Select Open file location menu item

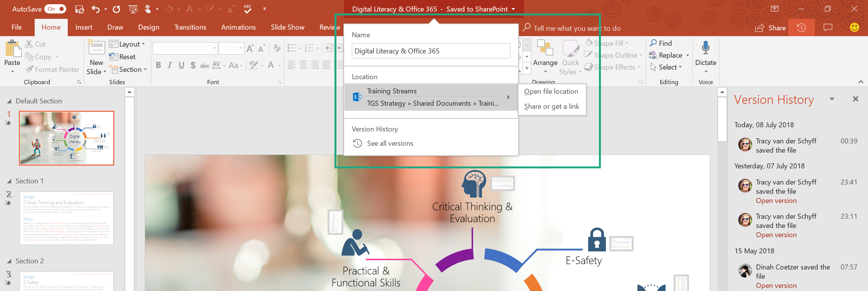551,91
